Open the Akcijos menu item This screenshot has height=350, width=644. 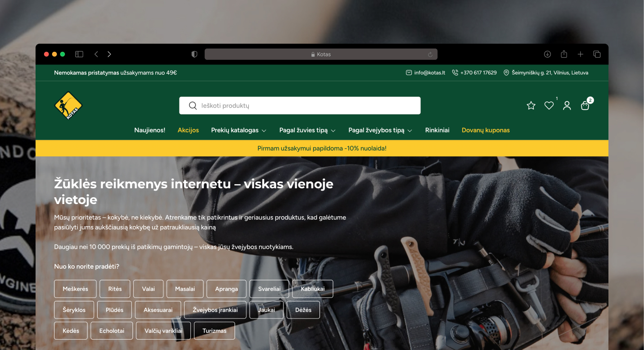(x=188, y=130)
